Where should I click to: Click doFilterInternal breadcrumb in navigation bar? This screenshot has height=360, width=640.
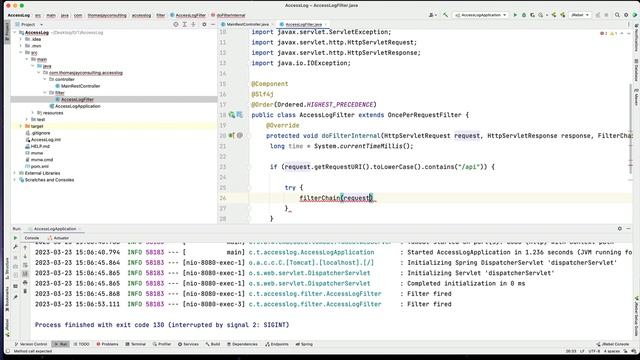pos(228,15)
